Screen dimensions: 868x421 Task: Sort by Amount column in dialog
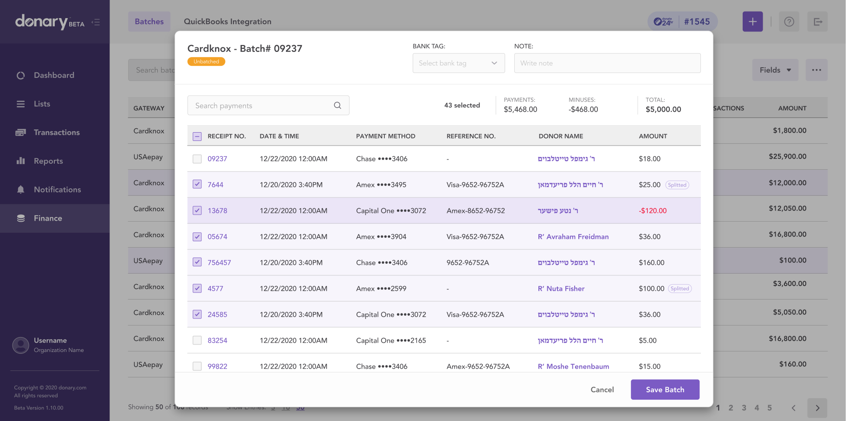pyautogui.click(x=653, y=136)
